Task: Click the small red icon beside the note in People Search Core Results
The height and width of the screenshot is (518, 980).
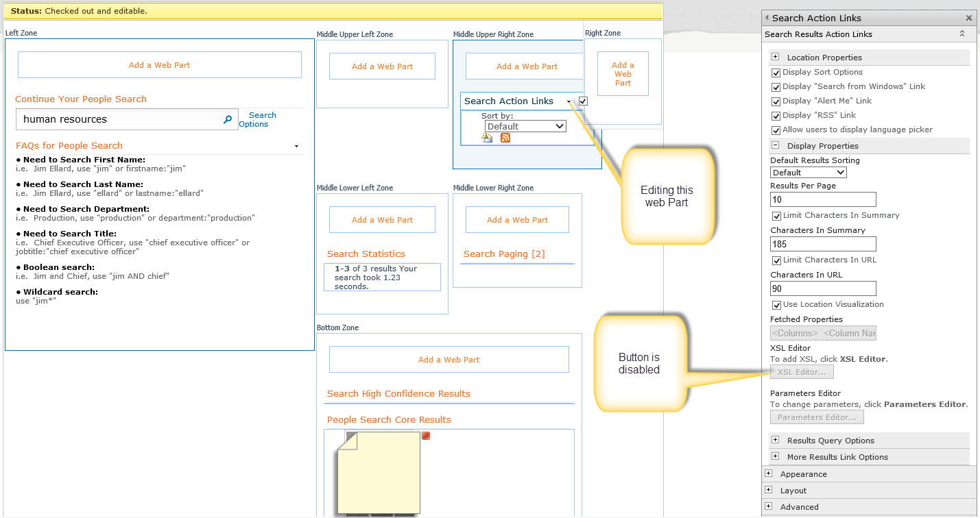Action: 426,436
